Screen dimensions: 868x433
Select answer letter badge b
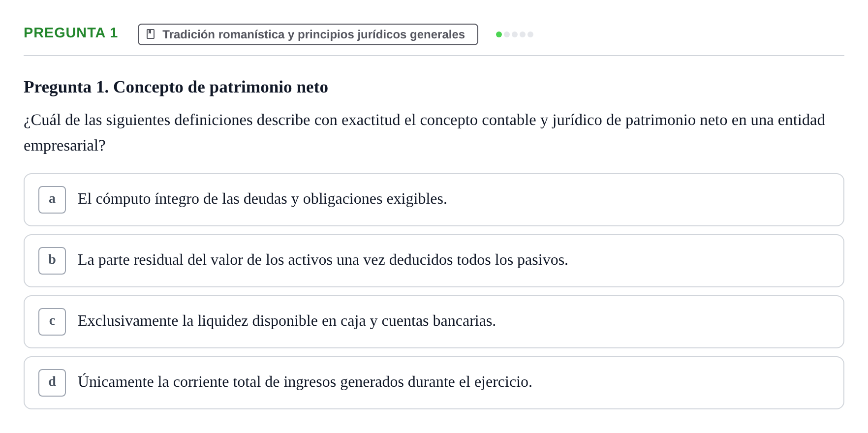pyautogui.click(x=52, y=261)
